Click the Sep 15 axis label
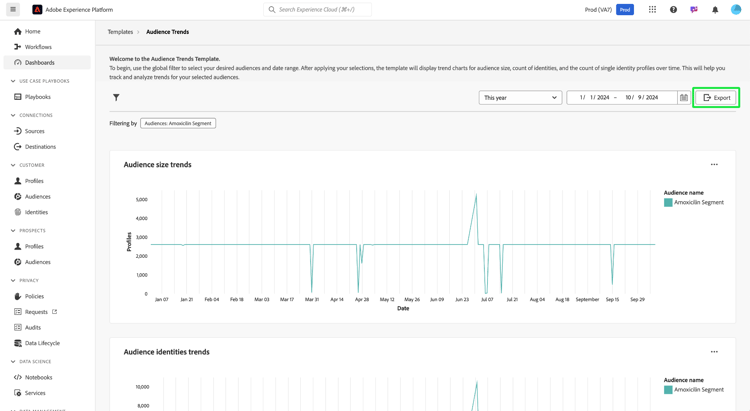750x411 pixels. [612, 300]
